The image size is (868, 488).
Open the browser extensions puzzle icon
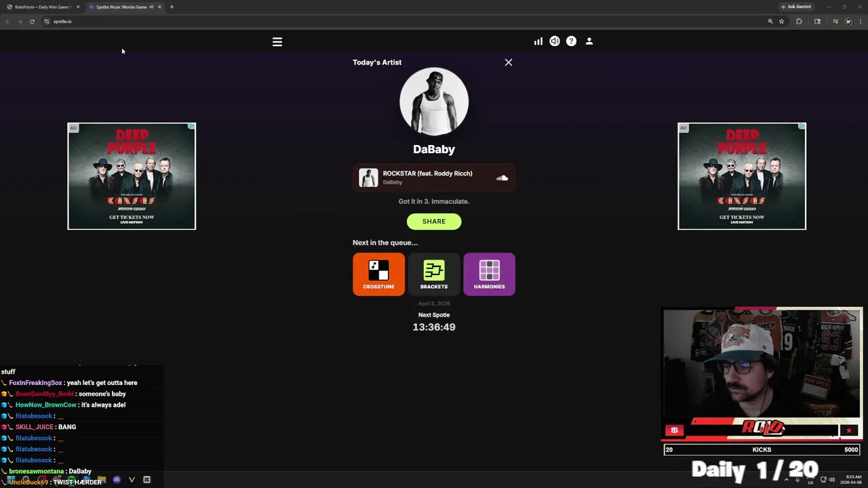799,22
